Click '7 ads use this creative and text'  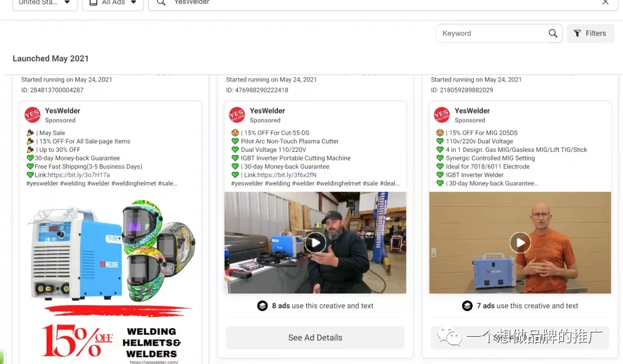coord(527,306)
